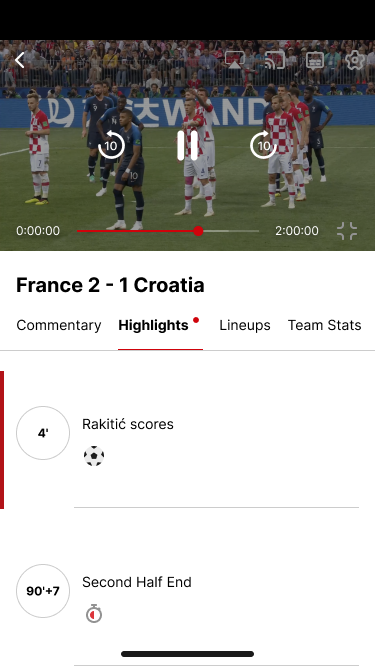Go to the Team Stats tab
Viewport: 375px width, 667px height.
point(324,325)
